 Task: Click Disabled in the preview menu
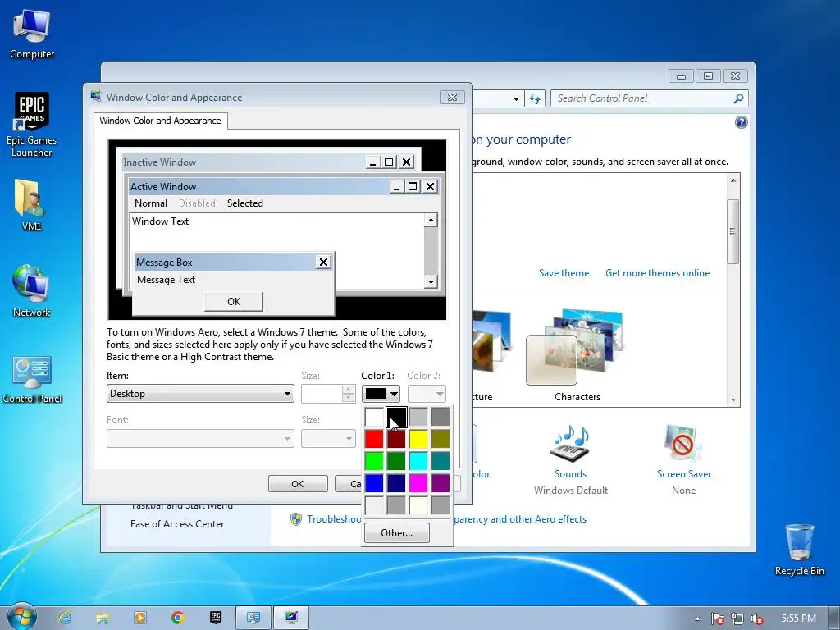197,203
